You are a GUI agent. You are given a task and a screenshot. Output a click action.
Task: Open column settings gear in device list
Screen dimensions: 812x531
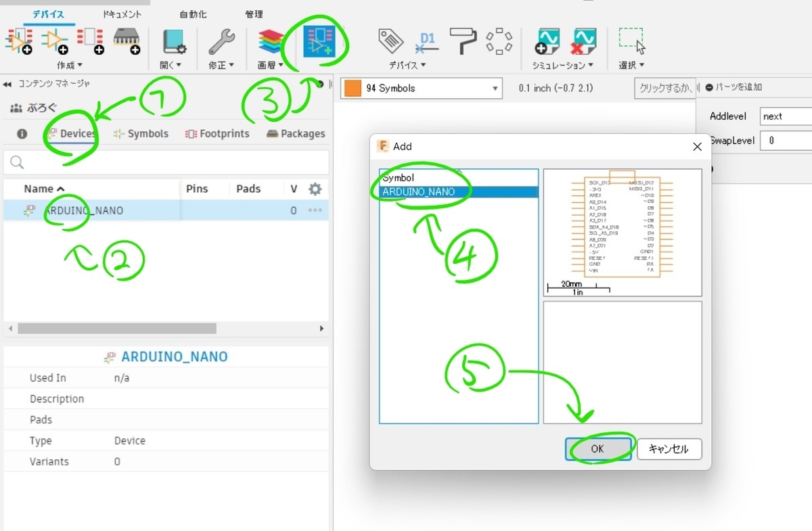click(315, 189)
